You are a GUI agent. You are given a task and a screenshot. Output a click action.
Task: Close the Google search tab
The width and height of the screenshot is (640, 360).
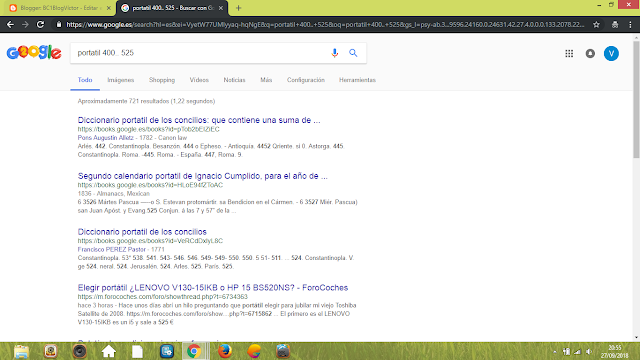(x=221, y=8)
